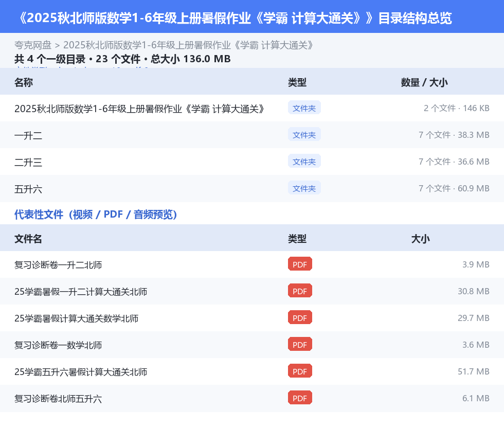The width and height of the screenshot is (504, 428).
Task: Click the PDF badge for 25学霸五升六暑假计算大通关北师
Action: click(300, 371)
